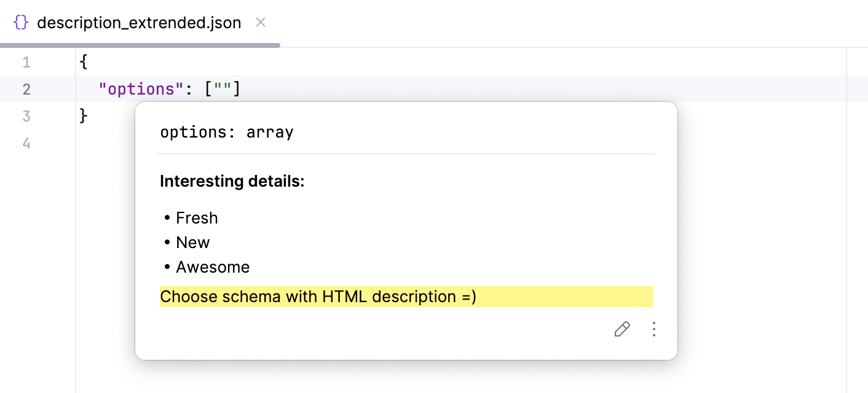Place cursor inside the empty string in the array
Image resolution: width=868 pixels, height=393 pixels.
pos(224,88)
